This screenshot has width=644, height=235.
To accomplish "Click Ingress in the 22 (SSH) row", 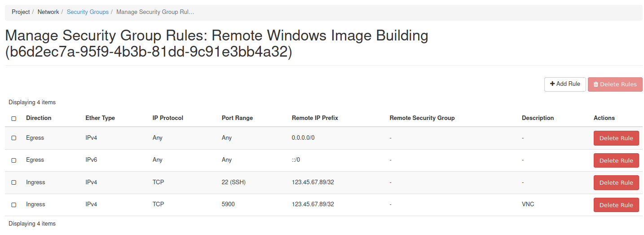I will (x=35, y=182).
